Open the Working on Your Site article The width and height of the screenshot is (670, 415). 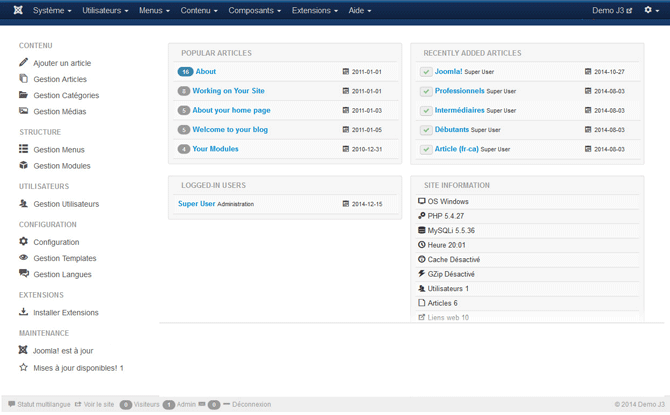click(228, 91)
